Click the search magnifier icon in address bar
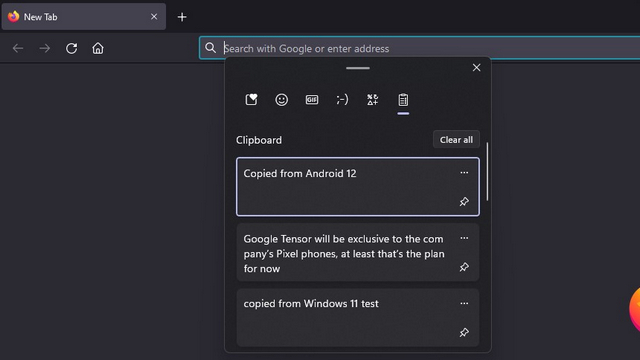This screenshot has width=640, height=360. (211, 48)
